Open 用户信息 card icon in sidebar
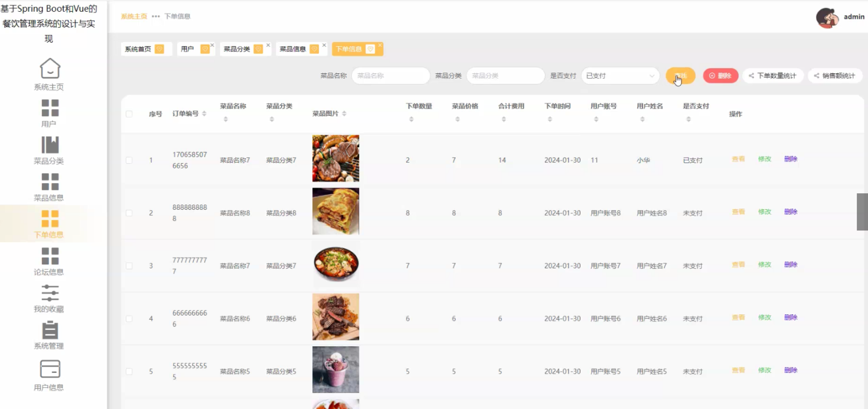Screen dimensions: 868x409 pos(50,369)
